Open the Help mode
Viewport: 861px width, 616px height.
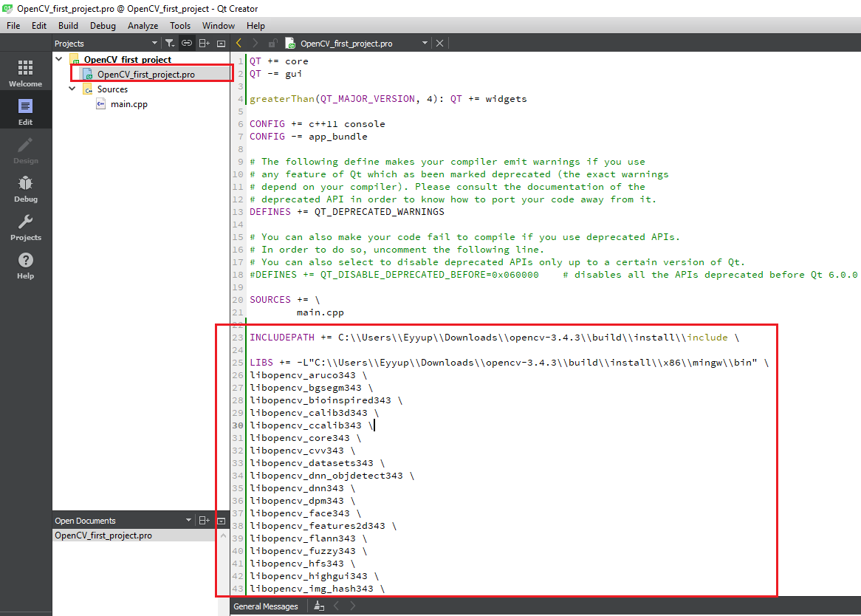[x=25, y=266]
